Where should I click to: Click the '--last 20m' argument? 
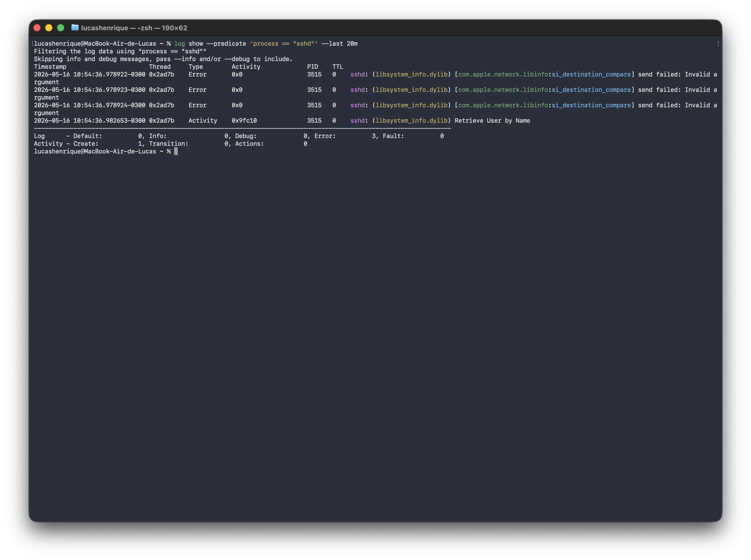pyautogui.click(x=340, y=43)
